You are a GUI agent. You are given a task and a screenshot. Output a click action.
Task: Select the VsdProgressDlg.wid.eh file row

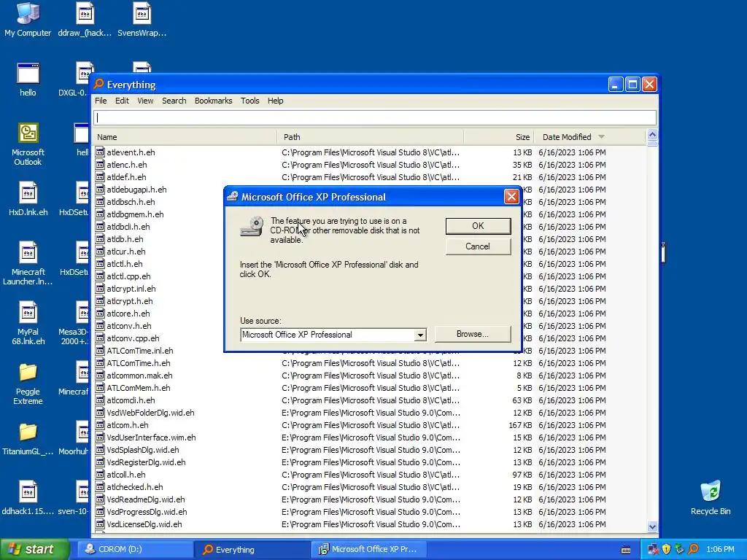(368, 511)
